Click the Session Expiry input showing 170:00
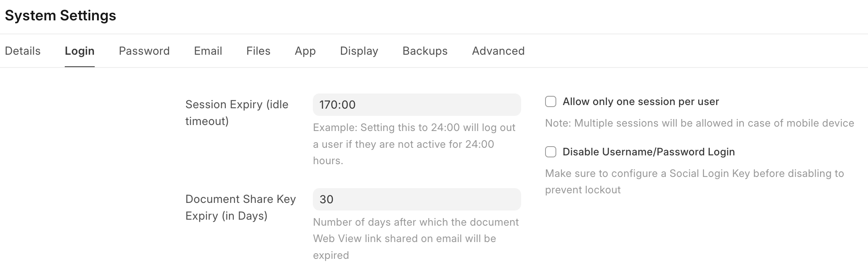 [x=416, y=105]
